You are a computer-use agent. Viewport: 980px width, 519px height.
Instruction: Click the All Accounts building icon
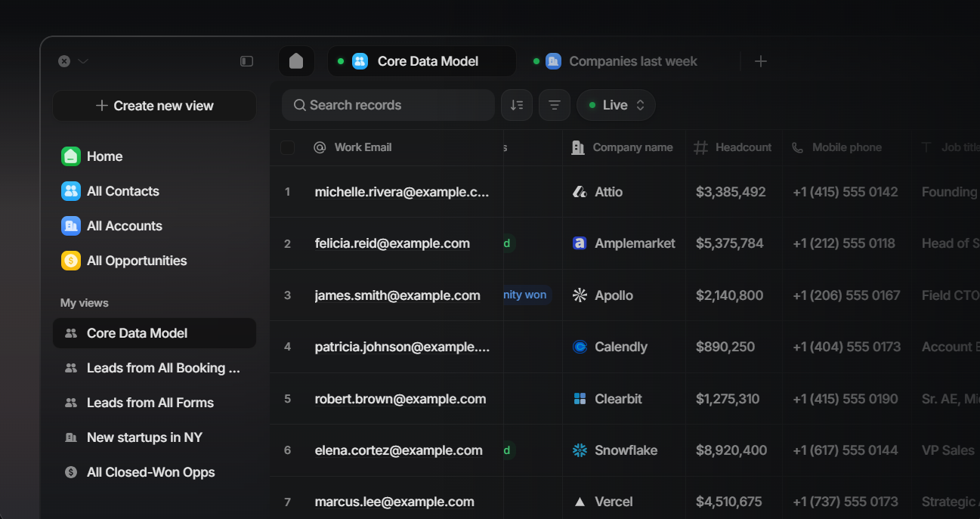click(70, 226)
